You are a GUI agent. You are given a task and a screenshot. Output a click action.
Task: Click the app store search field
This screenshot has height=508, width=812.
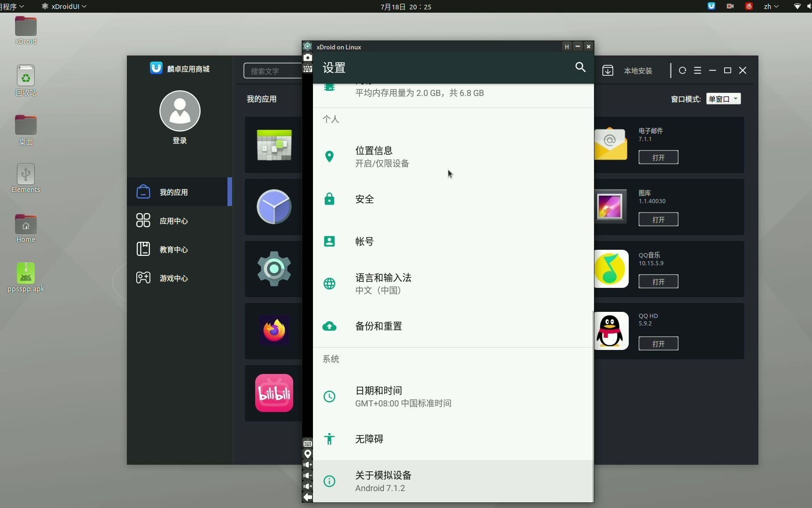click(273, 71)
